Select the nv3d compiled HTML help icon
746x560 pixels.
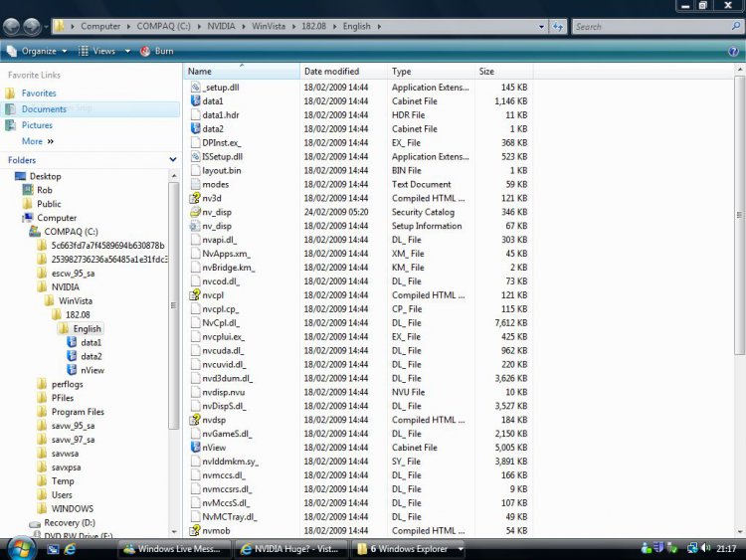195,198
